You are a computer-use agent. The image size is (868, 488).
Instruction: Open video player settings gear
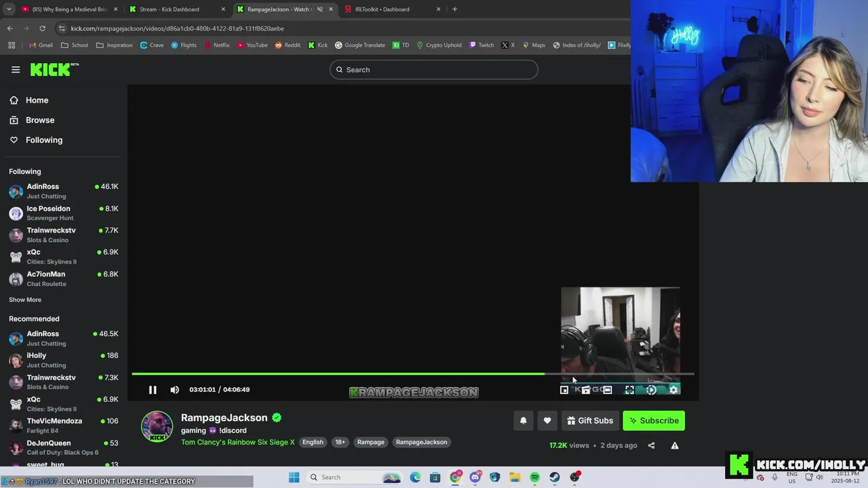coord(673,390)
